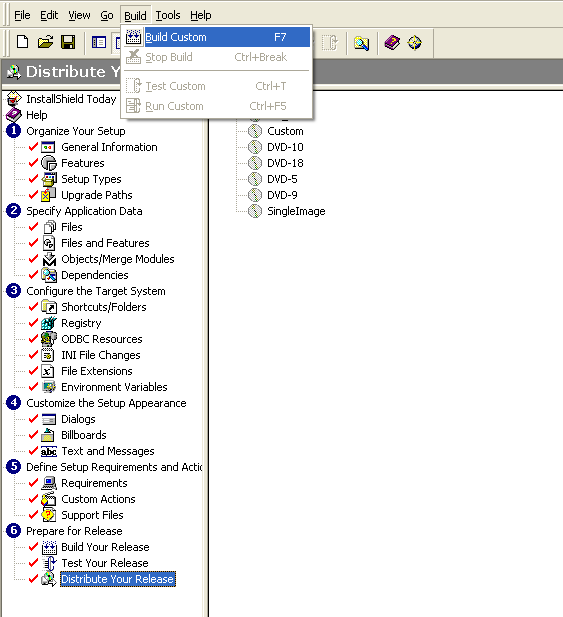Click the magnifier search toolbar icon
This screenshot has height=617, width=563.
click(x=361, y=42)
